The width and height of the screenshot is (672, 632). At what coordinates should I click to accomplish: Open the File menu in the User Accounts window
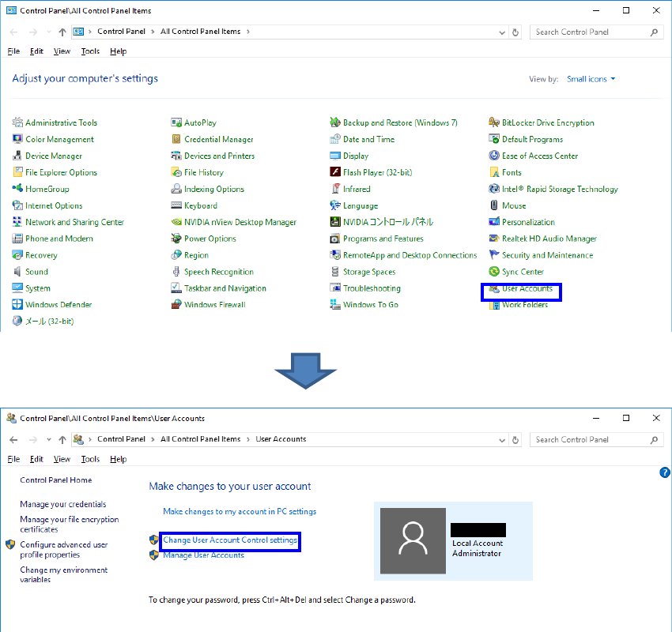pos(13,459)
